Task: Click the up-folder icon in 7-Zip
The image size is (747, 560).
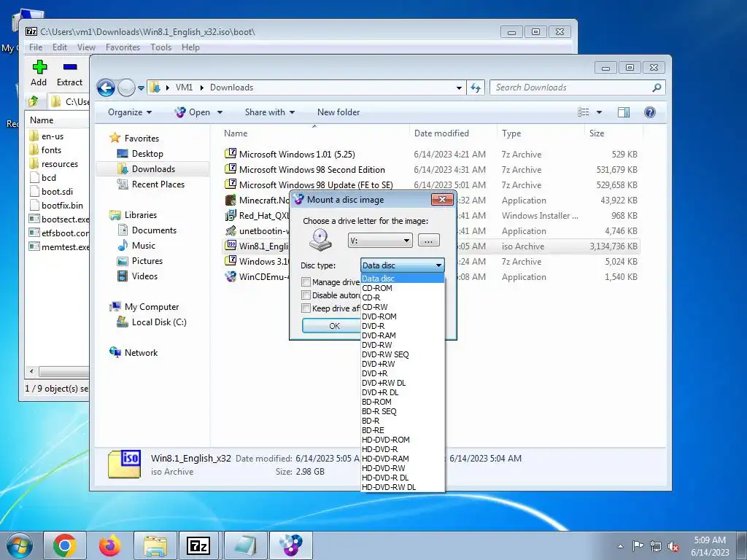Action: pyautogui.click(x=34, y=101)
